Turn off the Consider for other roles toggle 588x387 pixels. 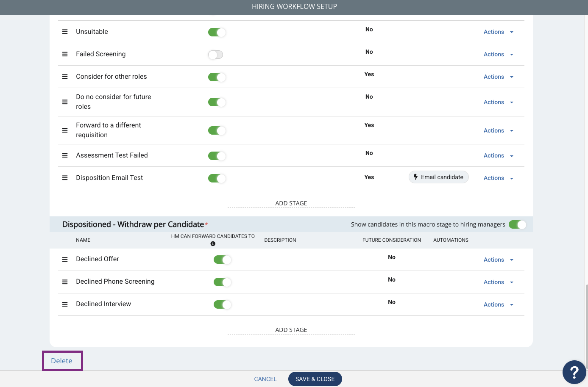[217, 77]
